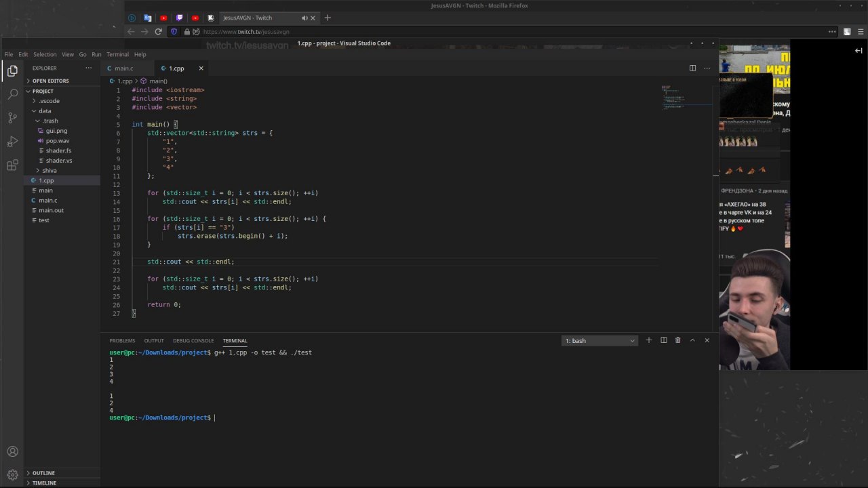The image size is (868, 488).
Task: Open shader.fs in the explorer
Action: click(62, 150)
